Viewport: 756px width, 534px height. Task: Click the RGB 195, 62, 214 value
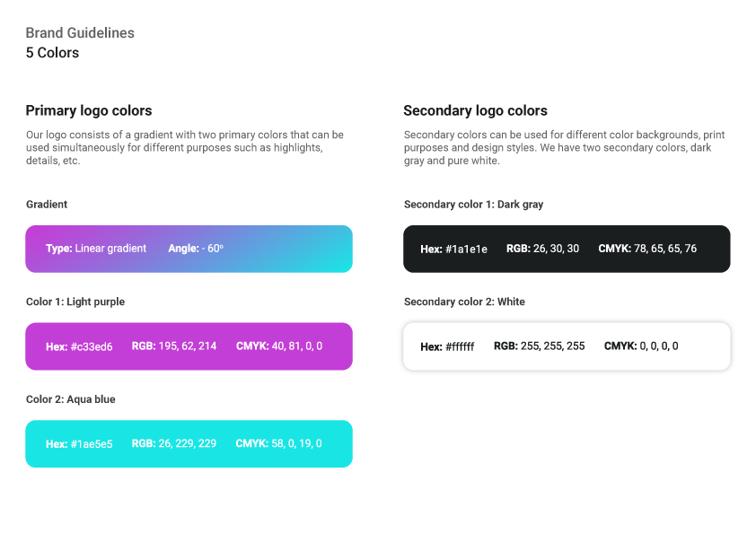[174, 346]
